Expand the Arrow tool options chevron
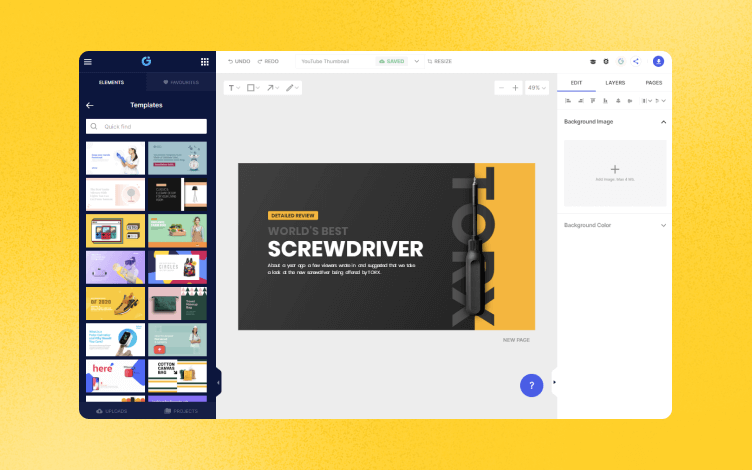Screen dimensions: 752x470 pos(277,88)
